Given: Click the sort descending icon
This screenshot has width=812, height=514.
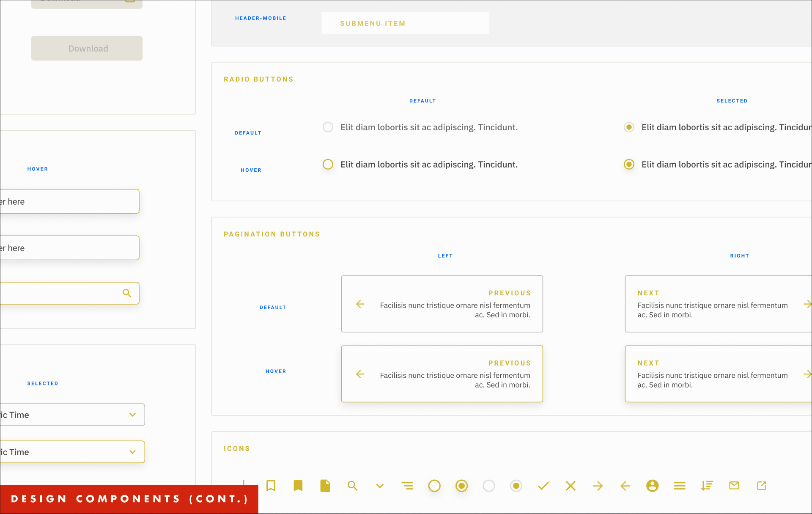Looking at the screenshot, I should pyautogui.click(x=707, y=486).
